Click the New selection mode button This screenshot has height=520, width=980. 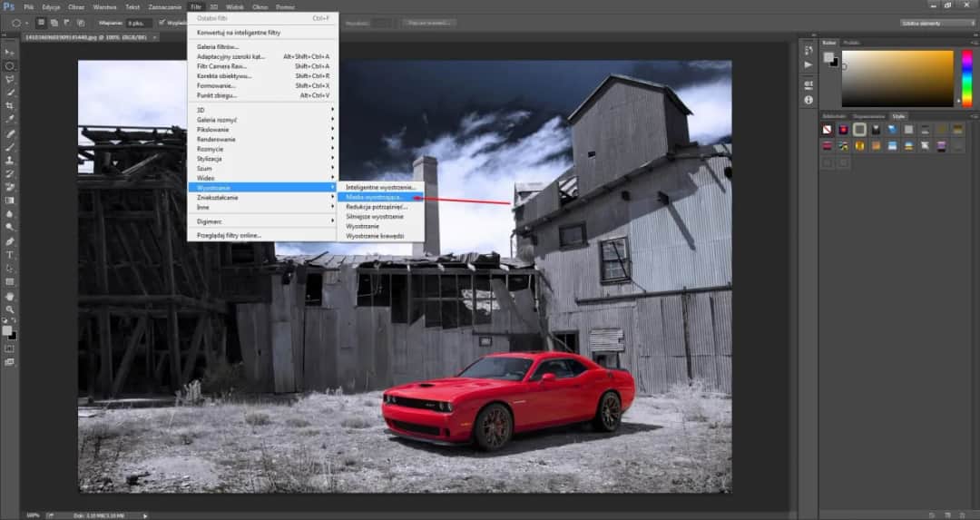coord(41,22)
